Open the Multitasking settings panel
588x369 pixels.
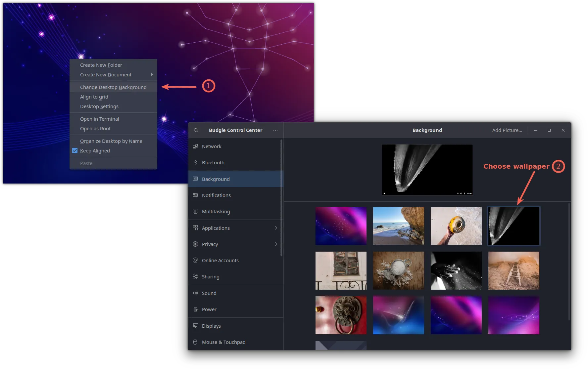click(x=216, y=212)
